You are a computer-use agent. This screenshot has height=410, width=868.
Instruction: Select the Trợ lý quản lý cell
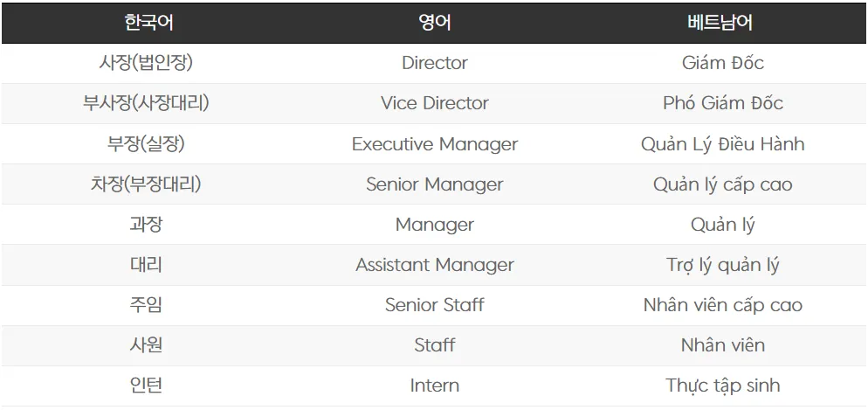[x=722, y=265]
